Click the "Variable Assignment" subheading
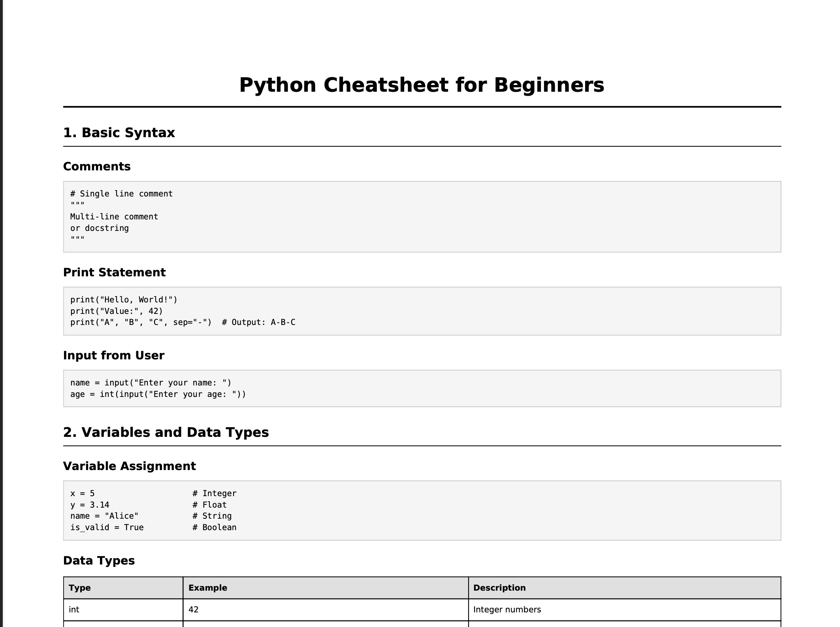 pos(130,466)
